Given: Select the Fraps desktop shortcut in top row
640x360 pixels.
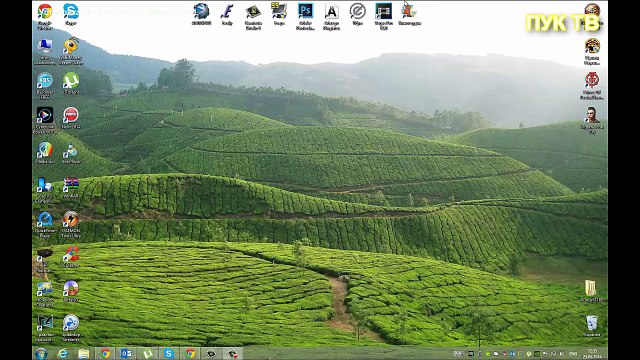Looking at the screenshot, I should pyautogui.click(x=279, y=15).
